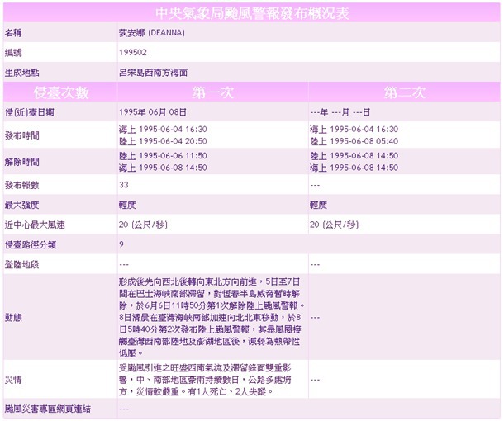Select first column 海上 1995-06-08 14:50

(163, 168)
